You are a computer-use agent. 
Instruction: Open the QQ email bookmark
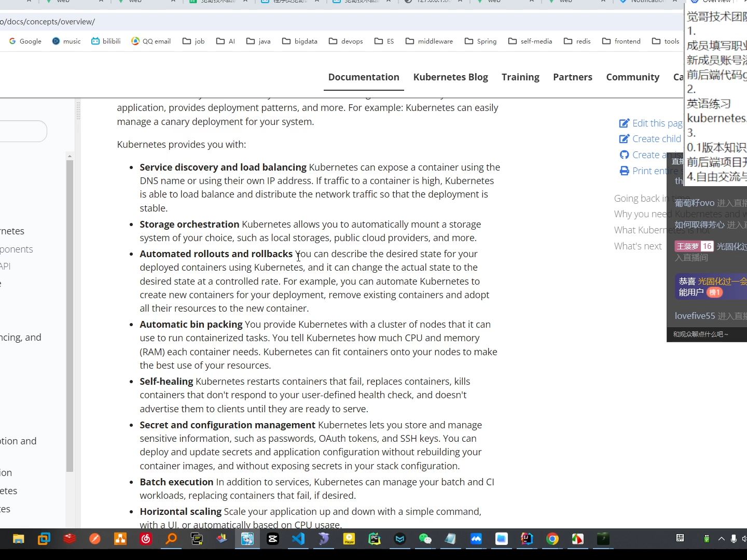[151, 41]
